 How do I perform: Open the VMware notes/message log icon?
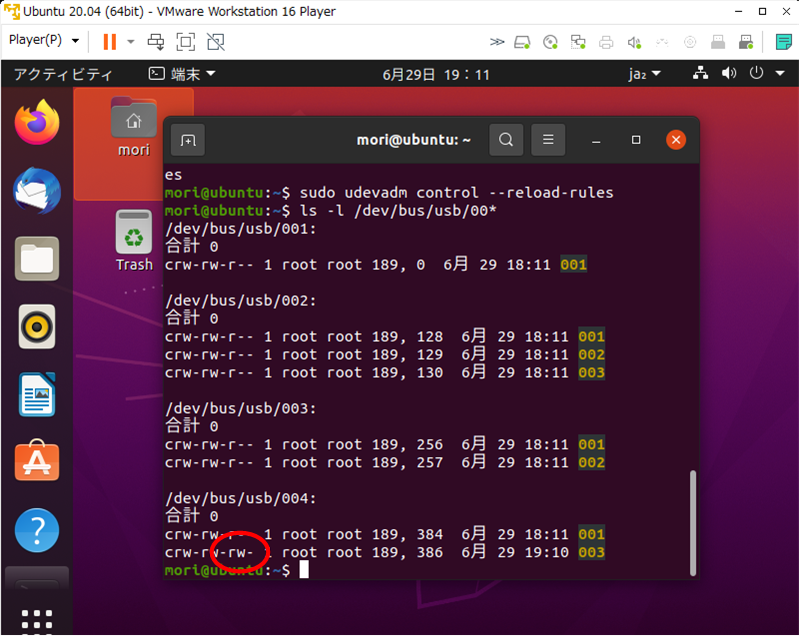(783, 42)
